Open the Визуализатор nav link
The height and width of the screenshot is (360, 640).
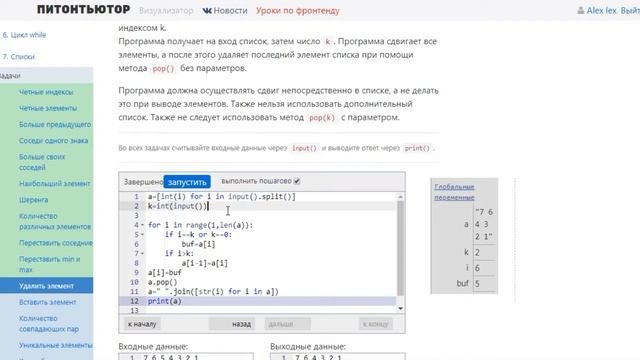[x=166, y=11]
